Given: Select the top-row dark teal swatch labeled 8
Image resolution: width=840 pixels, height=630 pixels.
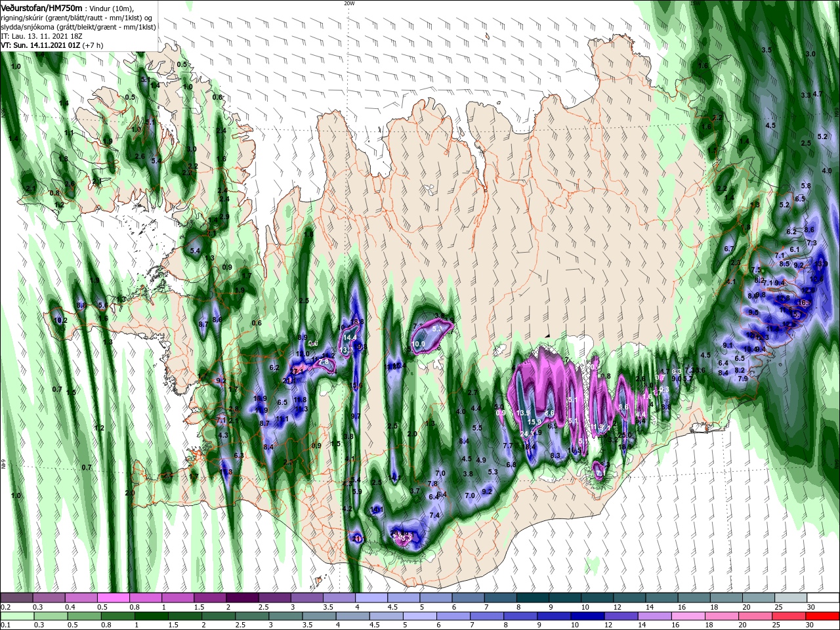Looking at the screenshot, I should [x=532, y=598].
